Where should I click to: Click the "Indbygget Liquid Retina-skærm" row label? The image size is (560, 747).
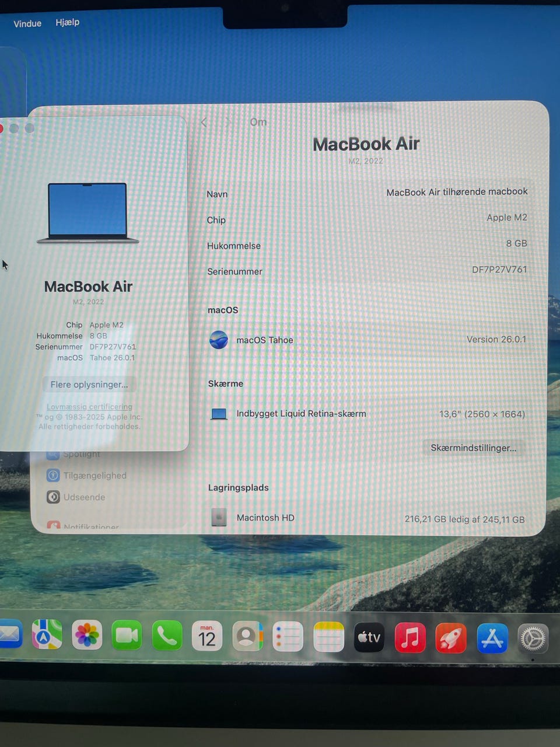[x=301, y=413]
